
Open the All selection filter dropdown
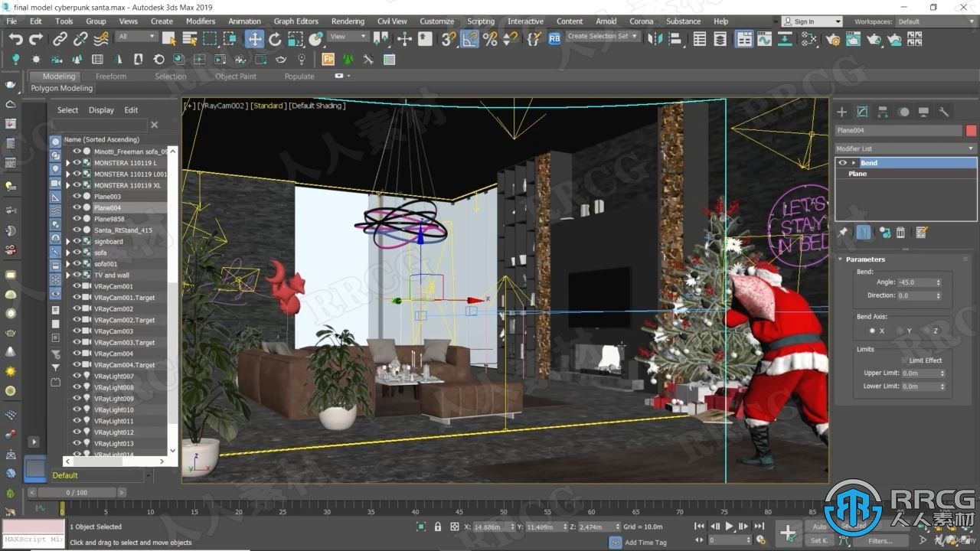click(x=136, y=37)
